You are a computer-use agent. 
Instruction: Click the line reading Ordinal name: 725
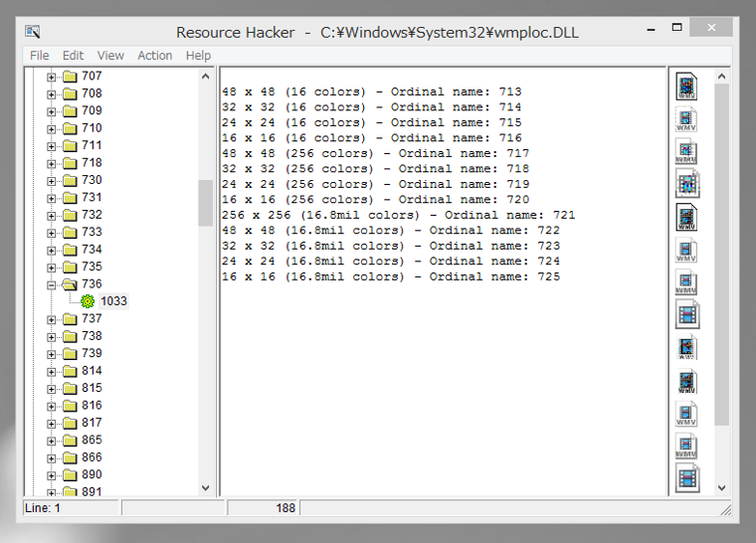[391, 276]
